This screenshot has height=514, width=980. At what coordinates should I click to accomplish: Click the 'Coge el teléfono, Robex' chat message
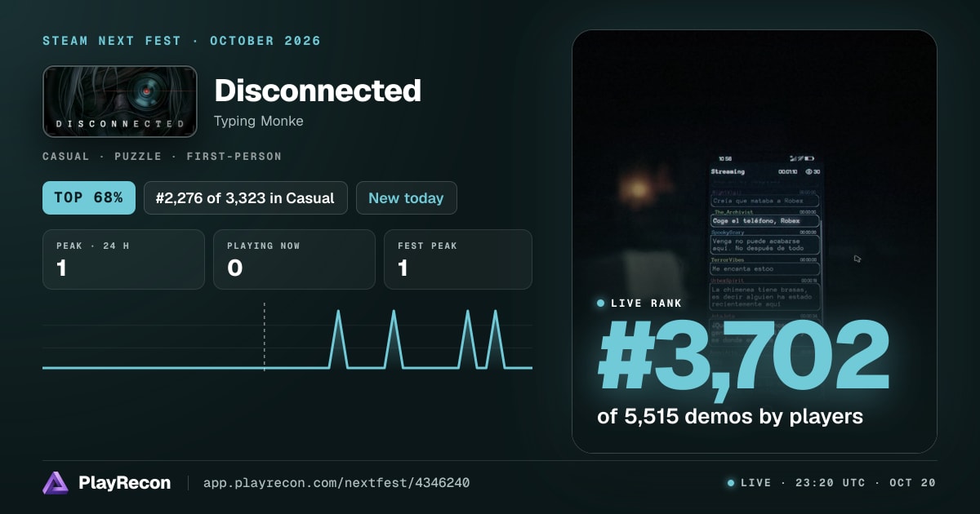click(764, 220)
